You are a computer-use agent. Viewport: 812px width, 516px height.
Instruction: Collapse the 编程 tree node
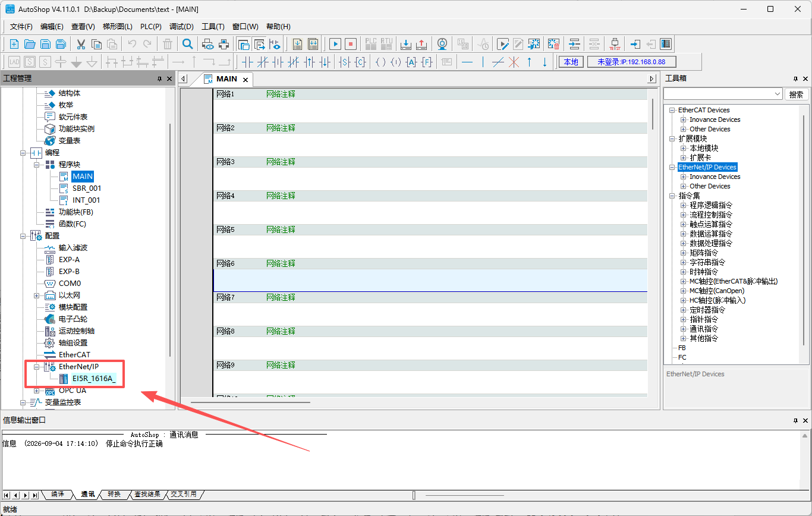pyautogui.click(x=23, y=153)
